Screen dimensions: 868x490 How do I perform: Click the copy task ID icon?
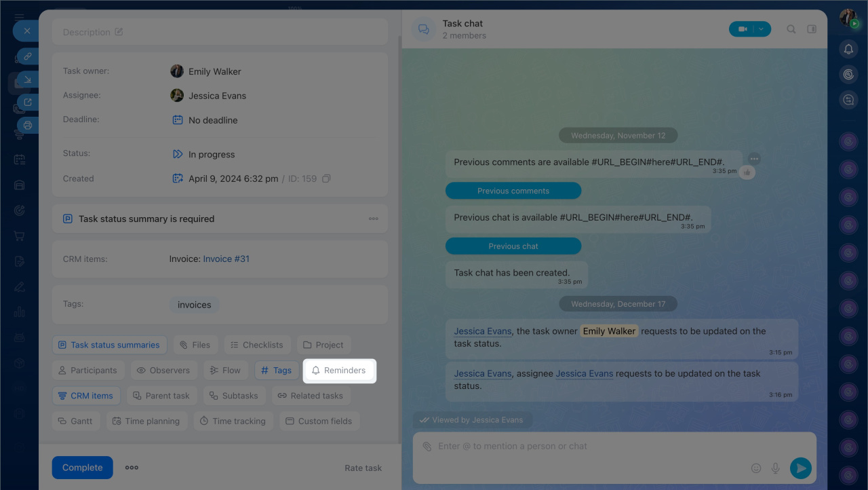326,179
